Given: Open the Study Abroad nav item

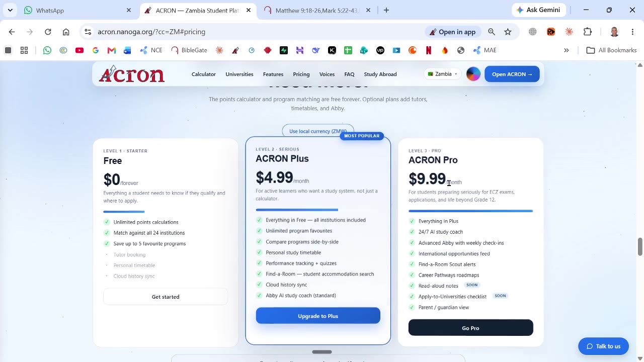Looking at the screenshot, I should point(380,74).
